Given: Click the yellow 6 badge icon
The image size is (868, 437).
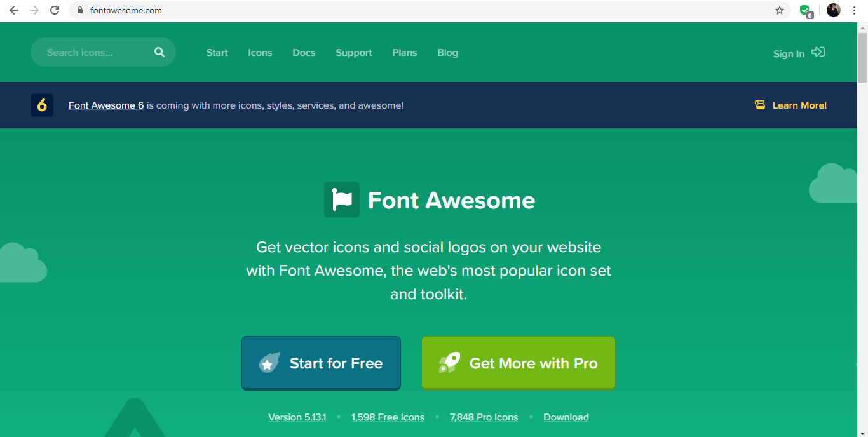Looking at the screenshot, I should (42, 105).
